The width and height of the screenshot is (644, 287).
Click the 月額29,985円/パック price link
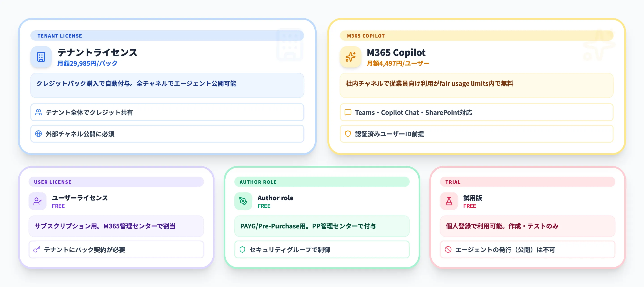tap(87, 63)
